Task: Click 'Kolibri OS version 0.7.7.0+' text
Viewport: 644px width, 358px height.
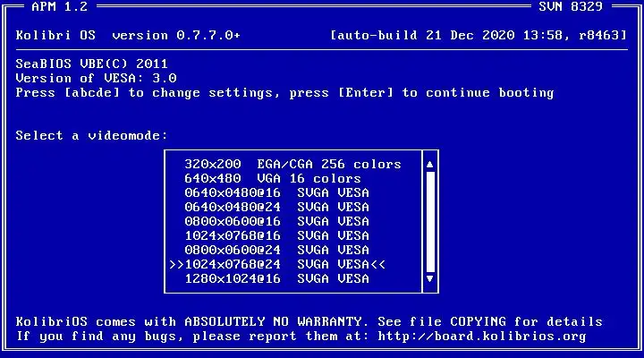Action: click(128, 35)
